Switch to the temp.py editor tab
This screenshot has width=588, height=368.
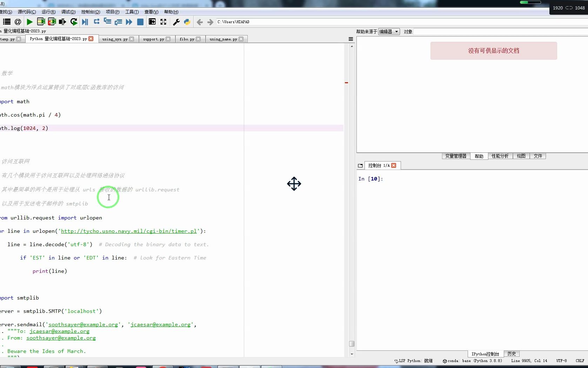pyautogui.click(x=7, y=39)
